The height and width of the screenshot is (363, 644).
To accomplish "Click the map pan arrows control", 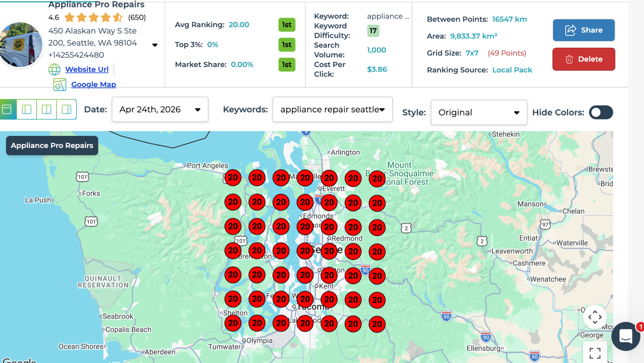I will coord(595,317).
